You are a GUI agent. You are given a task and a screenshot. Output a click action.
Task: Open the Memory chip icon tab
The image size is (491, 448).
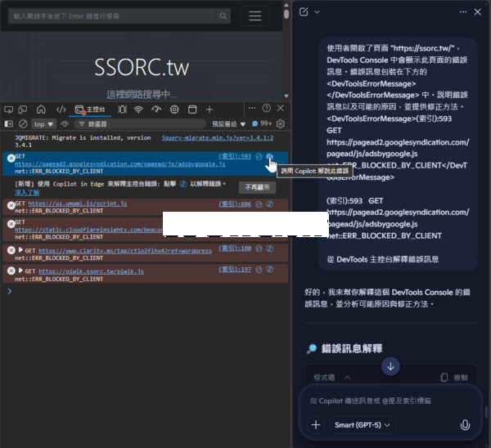[174, 110]
